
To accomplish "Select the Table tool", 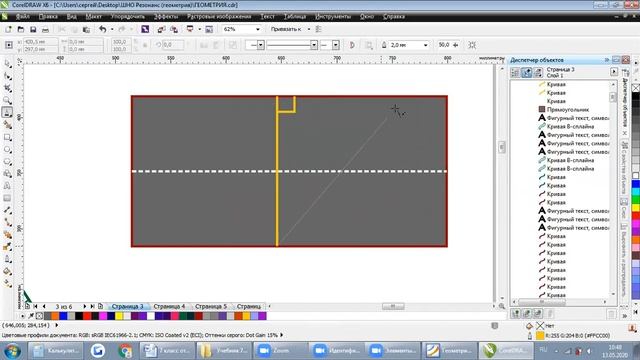I will tap(7, 198).
